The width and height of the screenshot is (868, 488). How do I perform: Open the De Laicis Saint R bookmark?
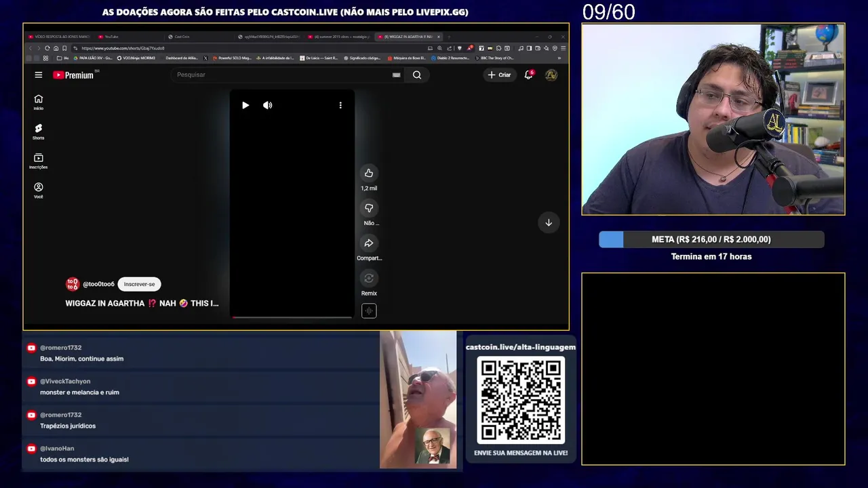click(x=319, y=58)
